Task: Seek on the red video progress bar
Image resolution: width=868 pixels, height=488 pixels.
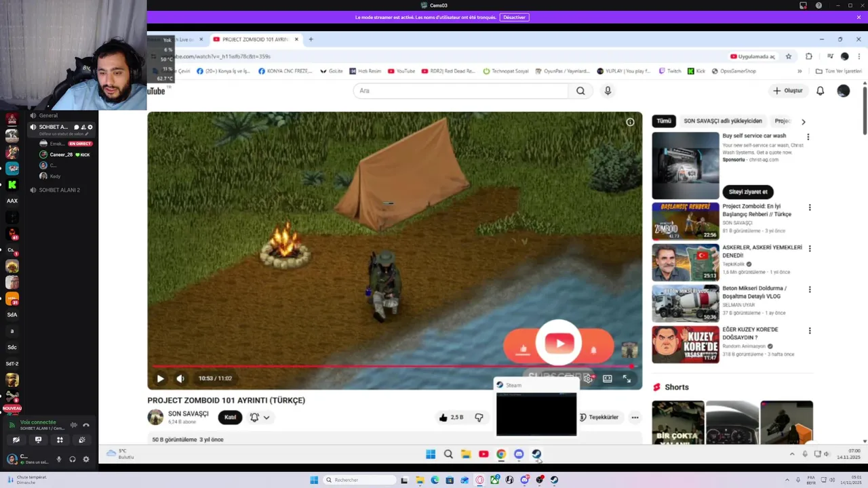Action: (x=395, y=367)
